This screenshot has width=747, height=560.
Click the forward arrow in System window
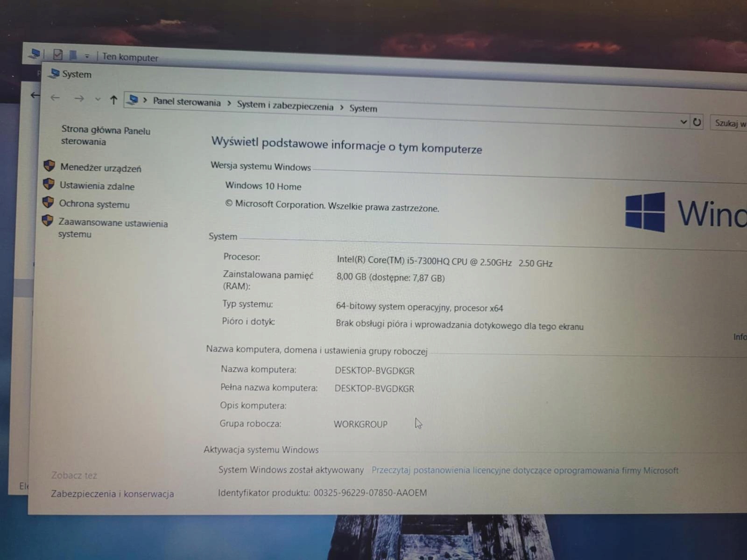79,98
